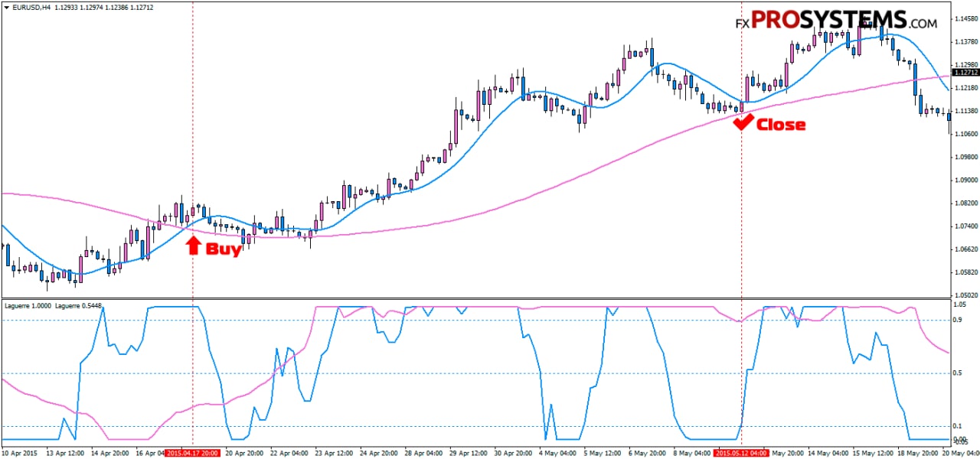This screenshot has height=459, width=980.
Task: Click the 1.10600 price axis label
Action: pos(967,134)
